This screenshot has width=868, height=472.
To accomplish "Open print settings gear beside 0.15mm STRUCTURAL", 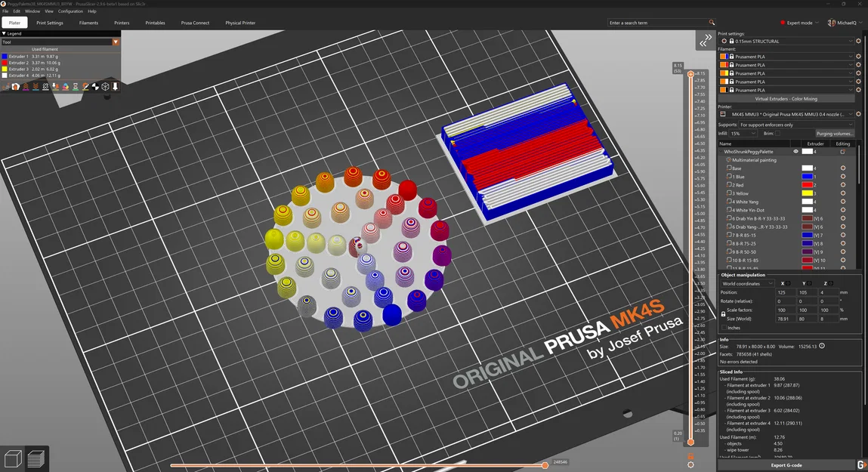I will tap(859, 41).
